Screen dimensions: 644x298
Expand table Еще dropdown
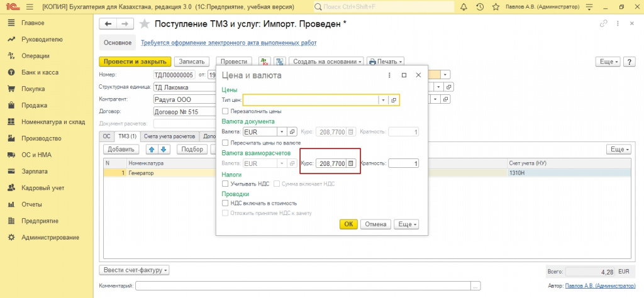coord(619,150)
